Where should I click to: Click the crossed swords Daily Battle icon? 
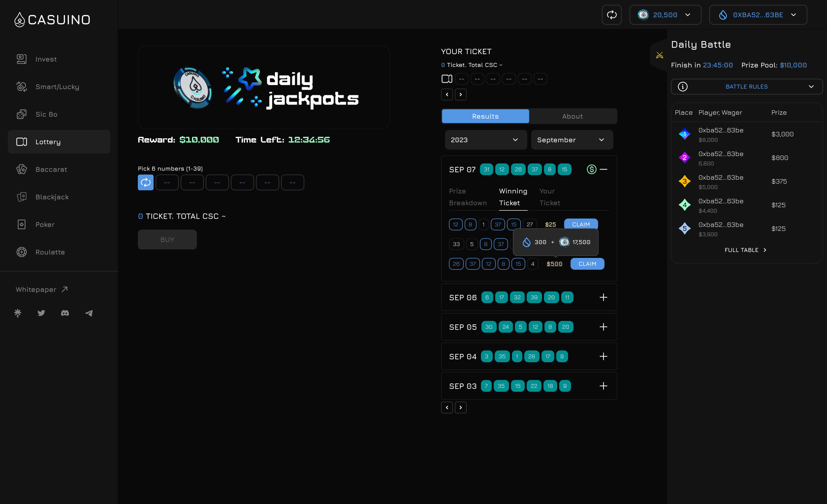pyautogui.click(x=660, y=55)
